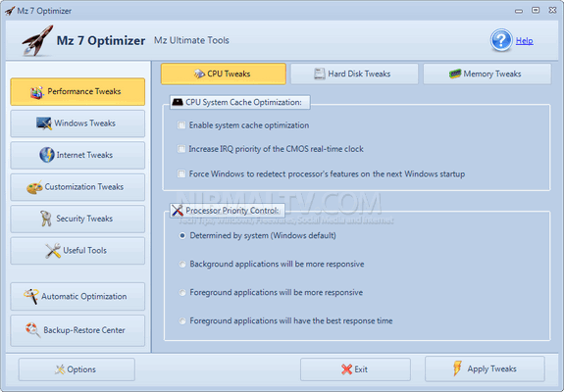Select Customization Tweaks palette button

tap(77, 187)
